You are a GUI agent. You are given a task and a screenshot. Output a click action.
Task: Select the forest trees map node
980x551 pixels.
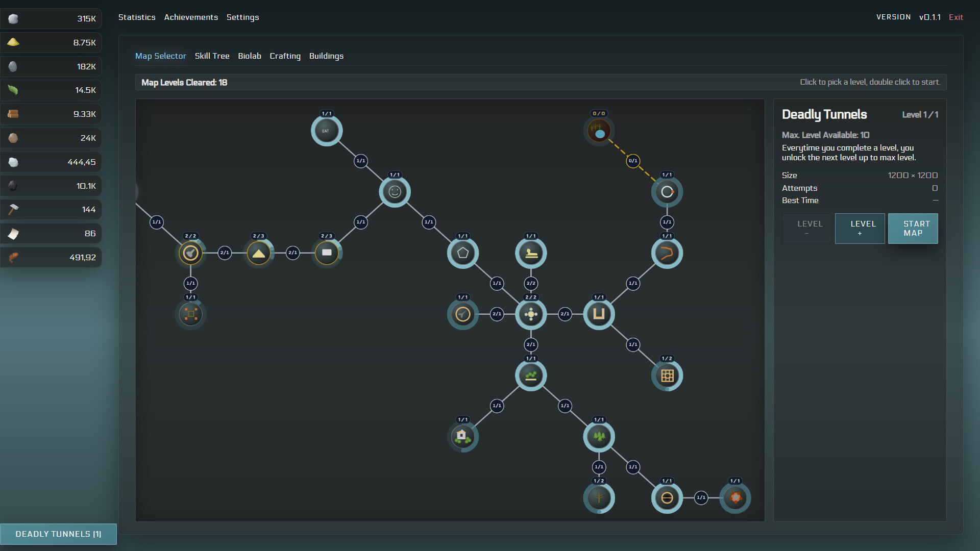(599, 437)
